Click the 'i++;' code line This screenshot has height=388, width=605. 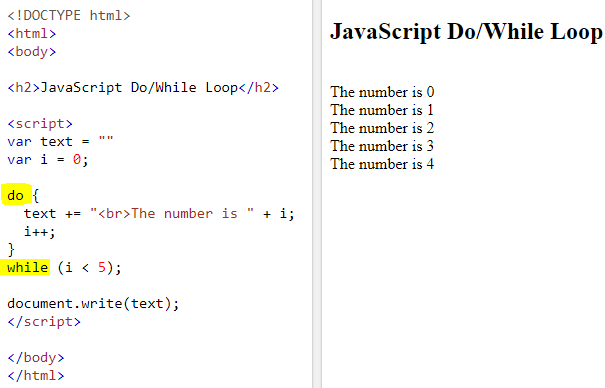pos(39,232)
